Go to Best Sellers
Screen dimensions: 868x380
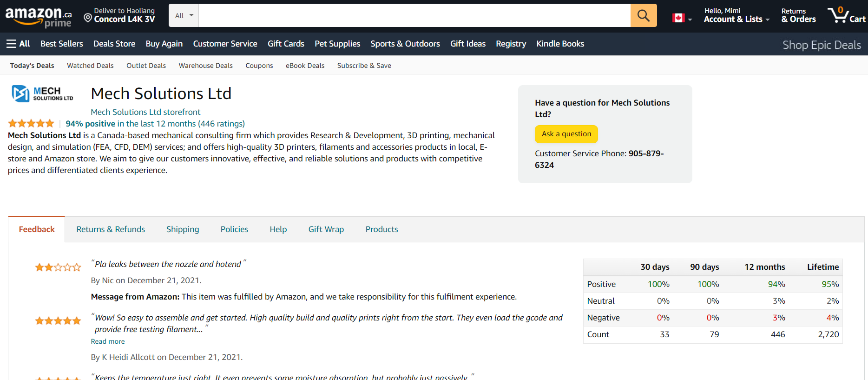[62, 44]
